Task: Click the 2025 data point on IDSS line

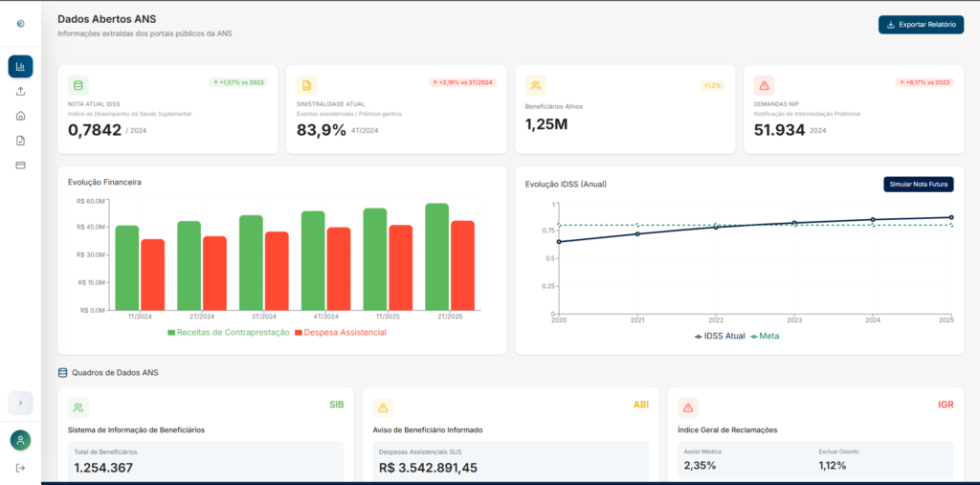Action: point(951,217)
